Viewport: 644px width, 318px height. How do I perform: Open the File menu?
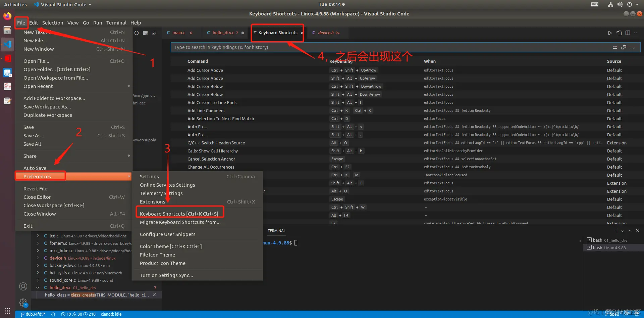click(x=21, y=23)
